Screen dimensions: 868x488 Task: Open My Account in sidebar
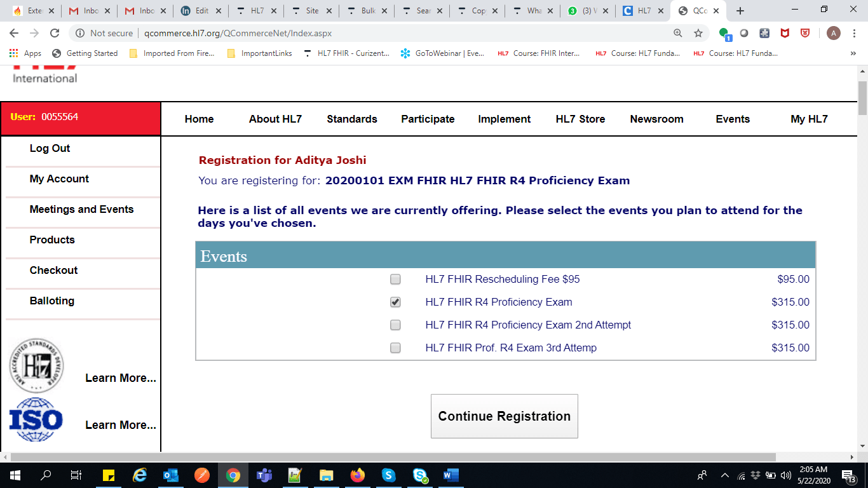(x=59, y=179)
